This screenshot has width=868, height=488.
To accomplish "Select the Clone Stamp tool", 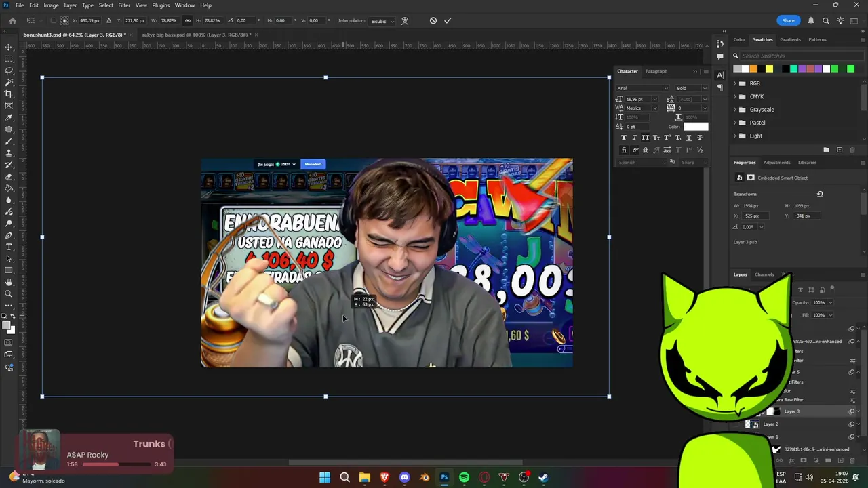I will (9, 152).
